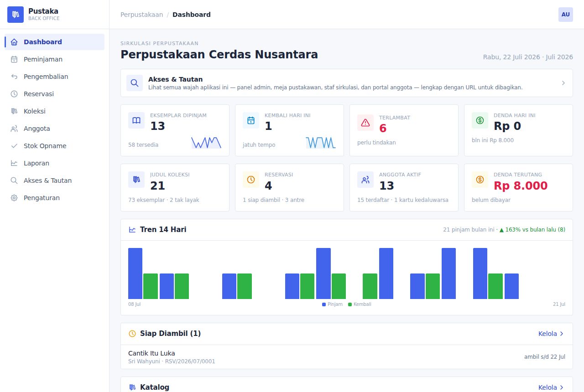
Task: Click the orange dollar icon on Denda Terutang card
Action: coord(480,180)
